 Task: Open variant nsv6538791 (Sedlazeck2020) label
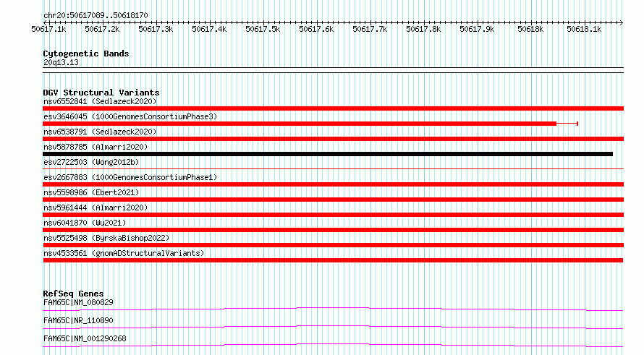pyautogui.click(x=100, y=132)
